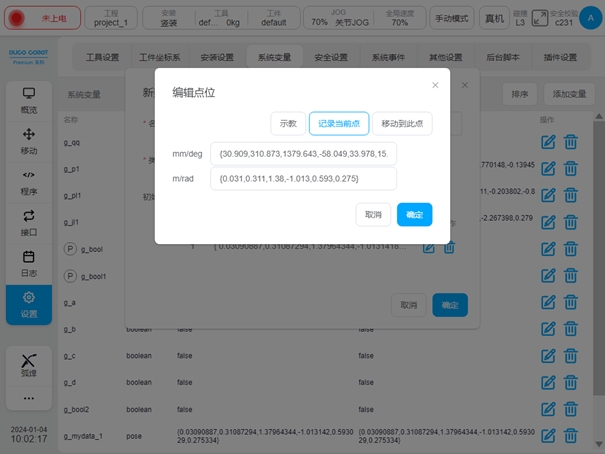Confirm the 编辑点位 dialog with 确定

(414, 214)
